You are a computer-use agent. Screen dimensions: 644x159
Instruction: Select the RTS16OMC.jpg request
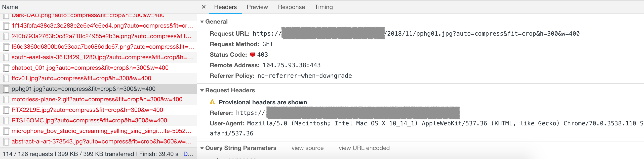[89, 120]
